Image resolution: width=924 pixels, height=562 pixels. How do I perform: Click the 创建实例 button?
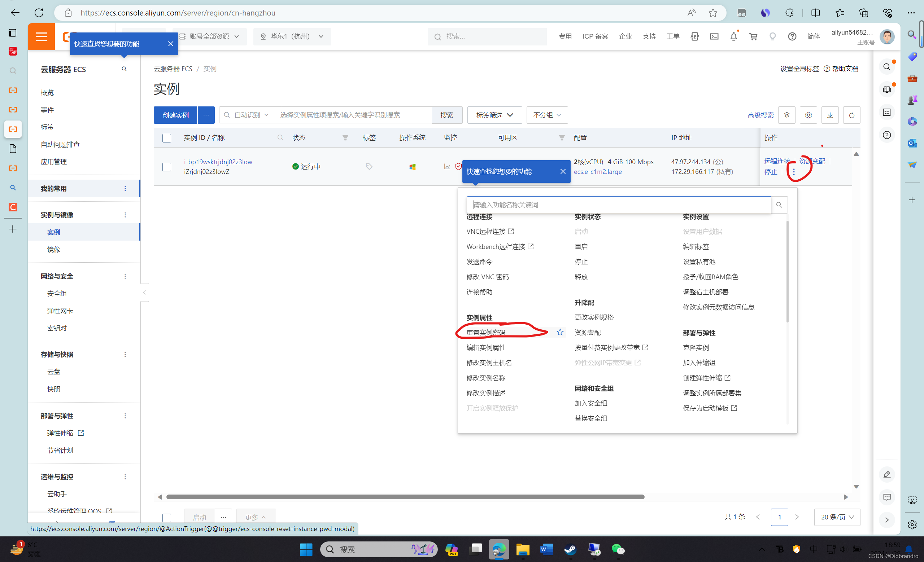click(175, 115)
